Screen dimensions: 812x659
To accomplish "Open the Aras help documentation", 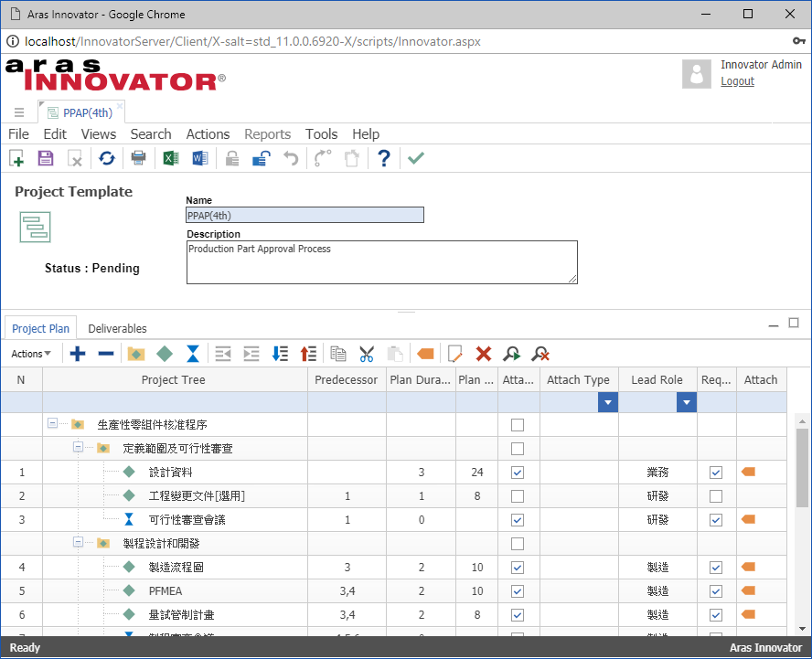I will point(383,157).
